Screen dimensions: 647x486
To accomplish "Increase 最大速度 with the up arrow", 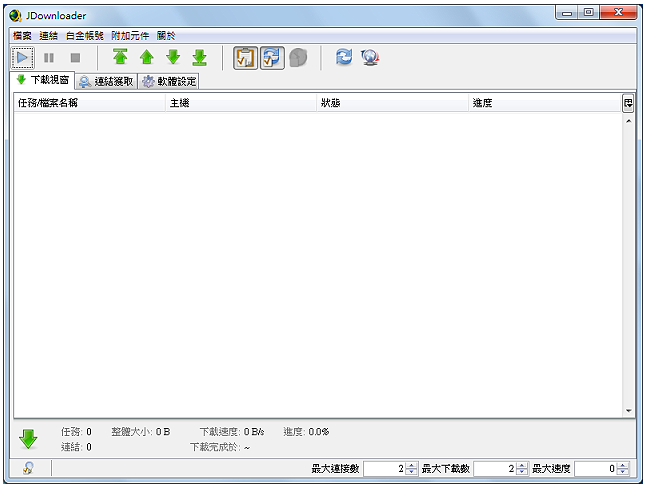I will pos(623,465).
